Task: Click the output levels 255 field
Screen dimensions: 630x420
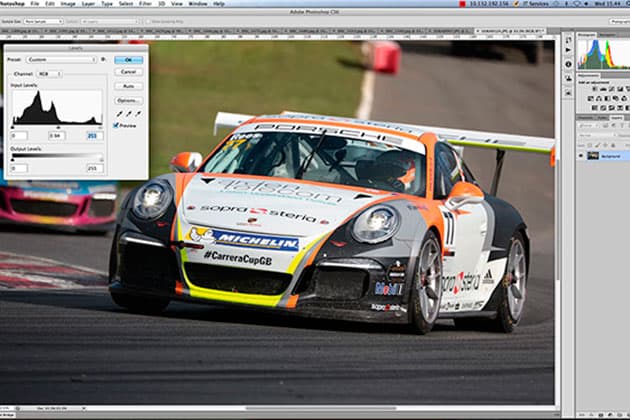Action: pyautogui.click(x=95, y=168)
